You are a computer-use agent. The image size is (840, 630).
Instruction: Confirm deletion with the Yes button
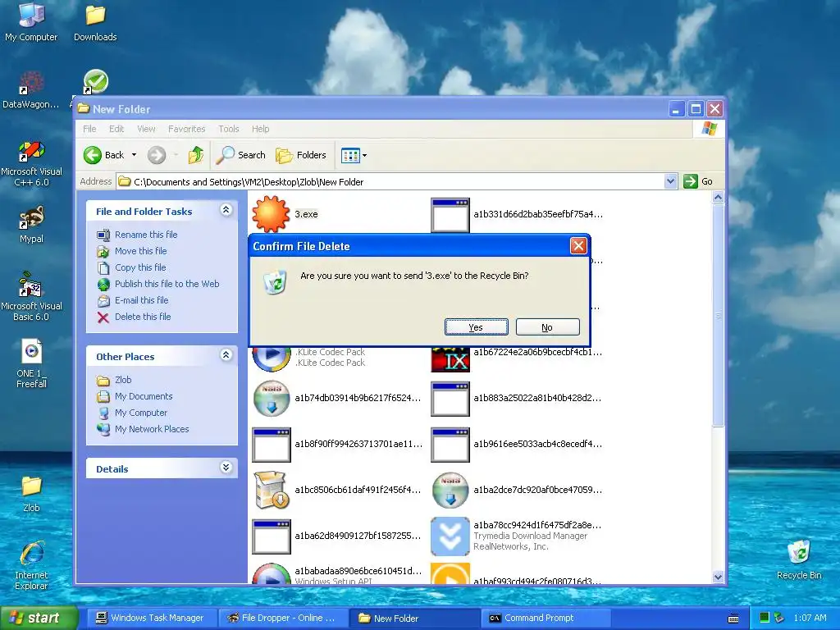[477, 327]
